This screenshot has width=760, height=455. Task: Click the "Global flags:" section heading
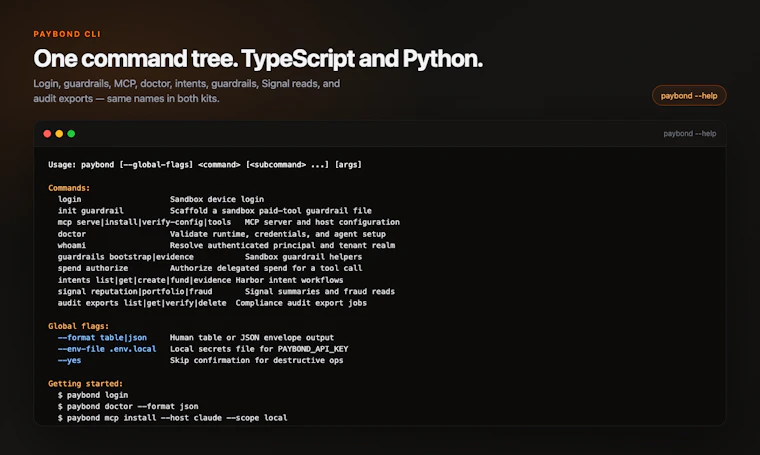[x=79, y=326]
